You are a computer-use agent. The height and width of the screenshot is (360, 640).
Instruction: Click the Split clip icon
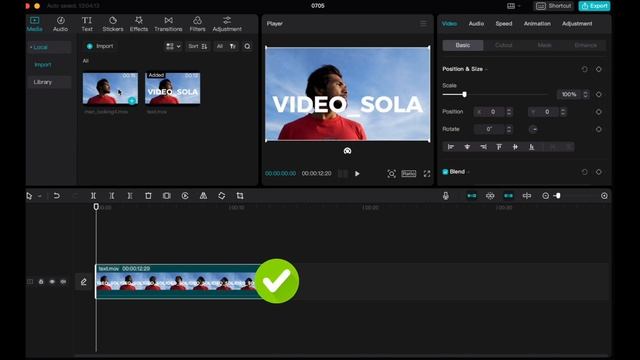click(93, 196)
